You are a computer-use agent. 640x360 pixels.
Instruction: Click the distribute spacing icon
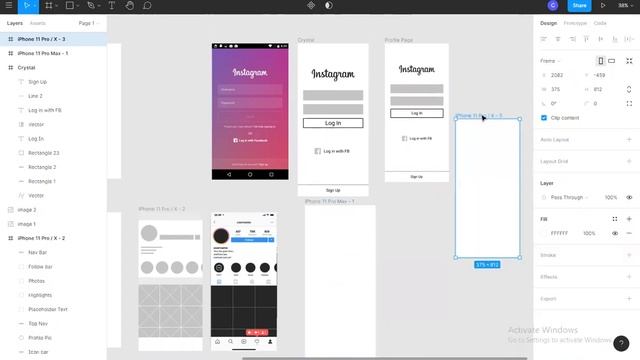629,39
